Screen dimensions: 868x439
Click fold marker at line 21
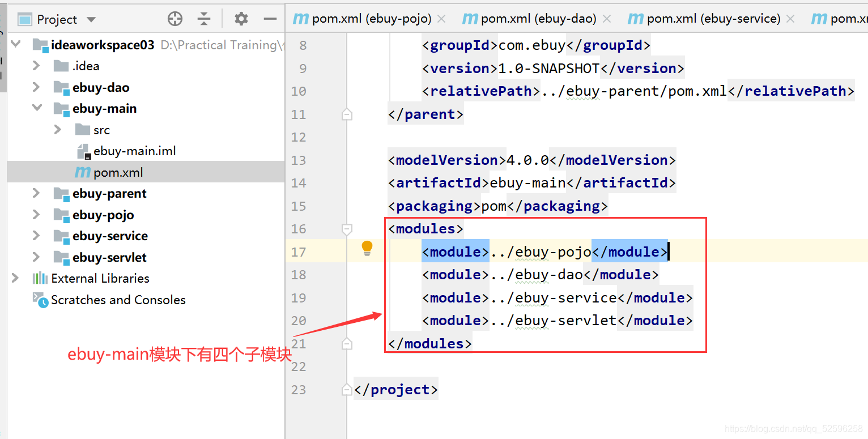coord(347,343)
